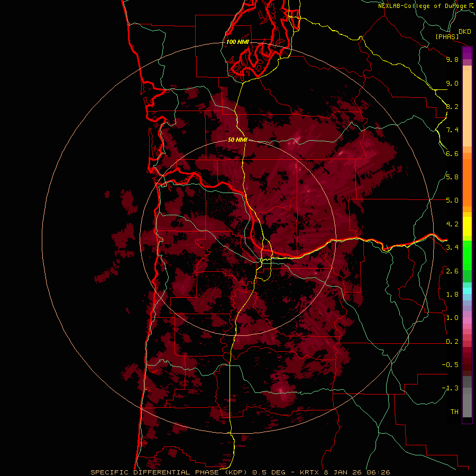Click the 9.8 legend value
476x476 pixels.
[452, 59]
